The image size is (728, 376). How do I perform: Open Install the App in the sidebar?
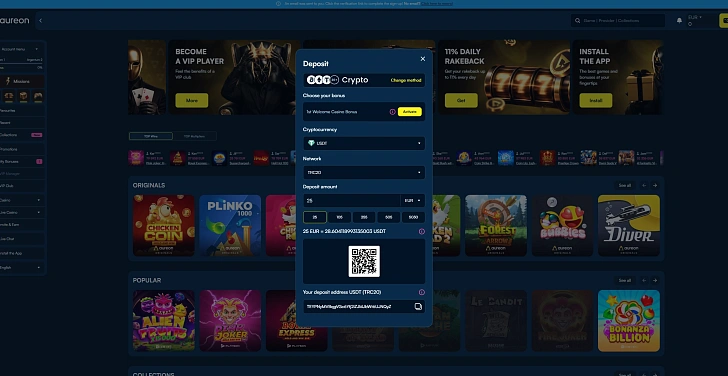[x=21, y=253]
